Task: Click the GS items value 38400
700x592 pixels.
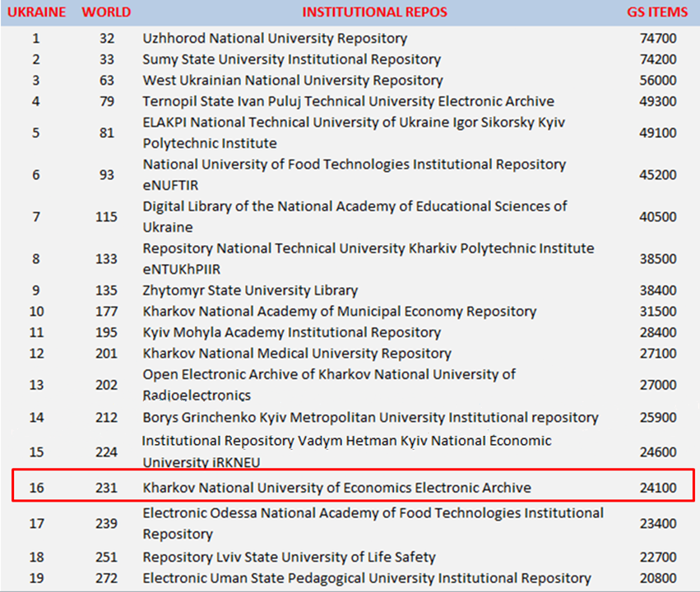Action: pyautogui.click(x=658, y=290)
